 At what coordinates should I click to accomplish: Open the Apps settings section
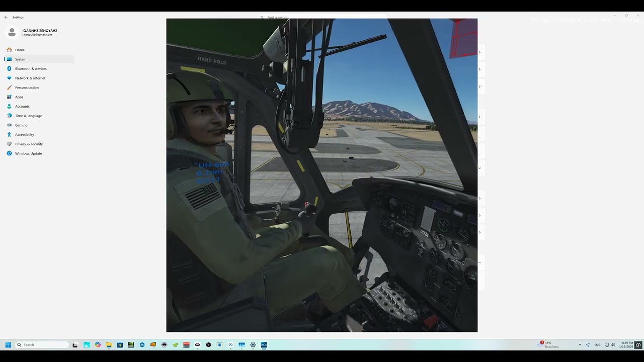click(39, 97)
